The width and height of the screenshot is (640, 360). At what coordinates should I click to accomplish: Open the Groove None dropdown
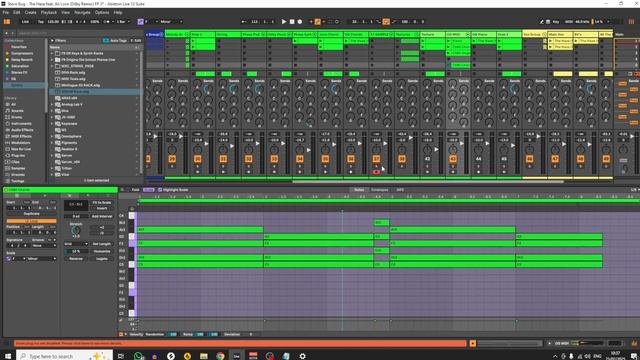click(44, 245)
